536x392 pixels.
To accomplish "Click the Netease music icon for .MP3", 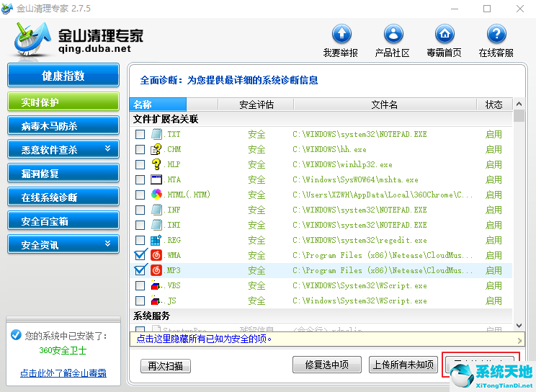I will coord(156,270).
